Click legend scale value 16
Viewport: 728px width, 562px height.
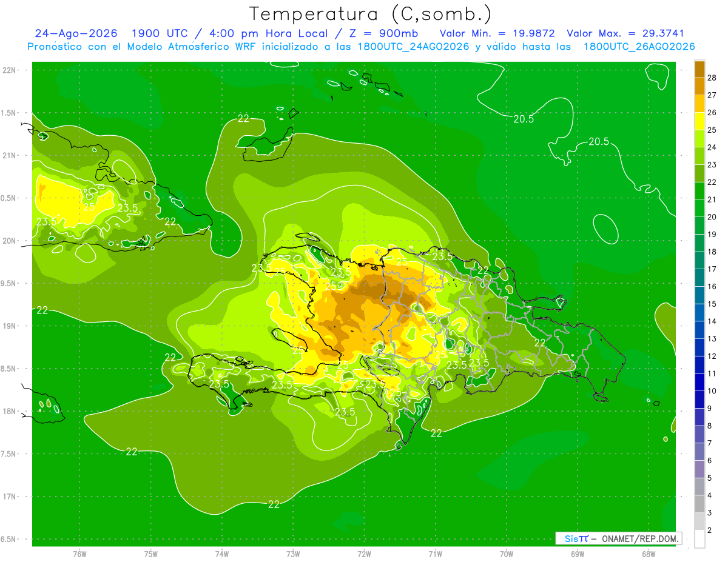[x=713, y=286]
